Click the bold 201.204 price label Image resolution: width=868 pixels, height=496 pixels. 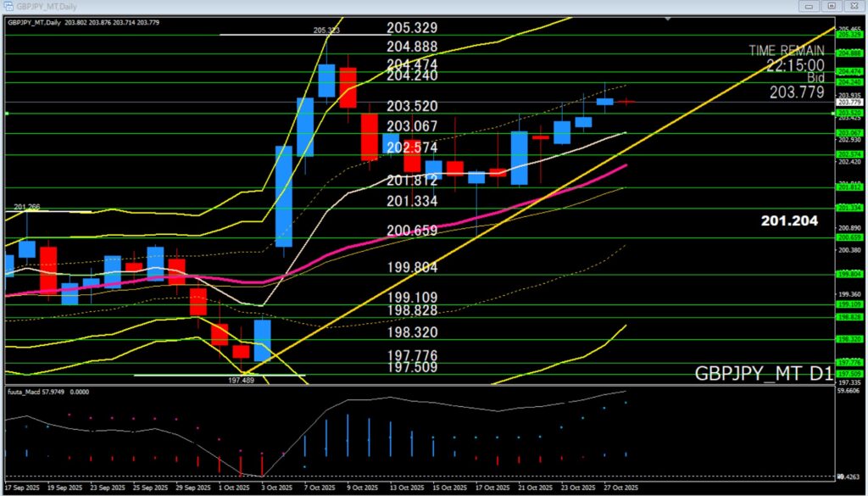point(789,220)
